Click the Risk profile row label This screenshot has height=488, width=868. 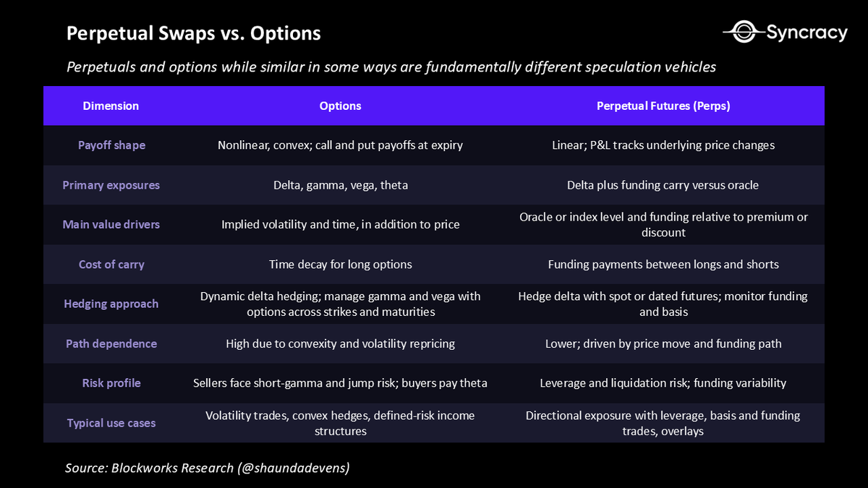(111, 383)
